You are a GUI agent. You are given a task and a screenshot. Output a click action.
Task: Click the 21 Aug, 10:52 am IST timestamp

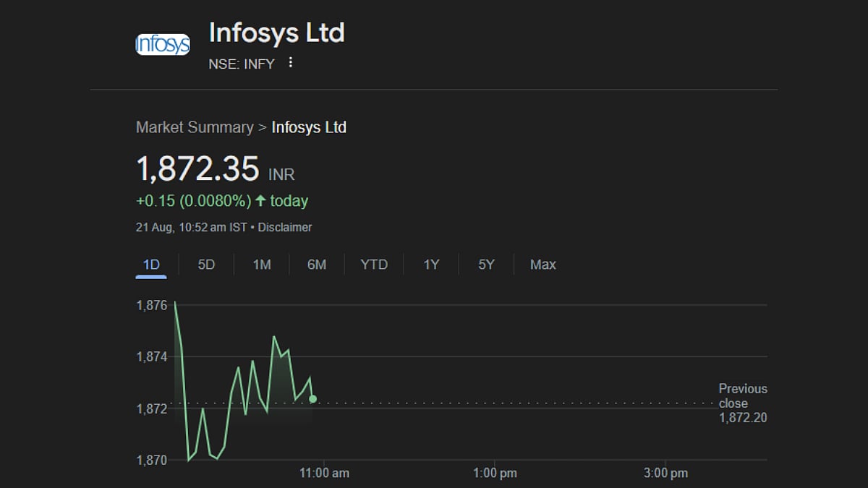coord(192,227)
